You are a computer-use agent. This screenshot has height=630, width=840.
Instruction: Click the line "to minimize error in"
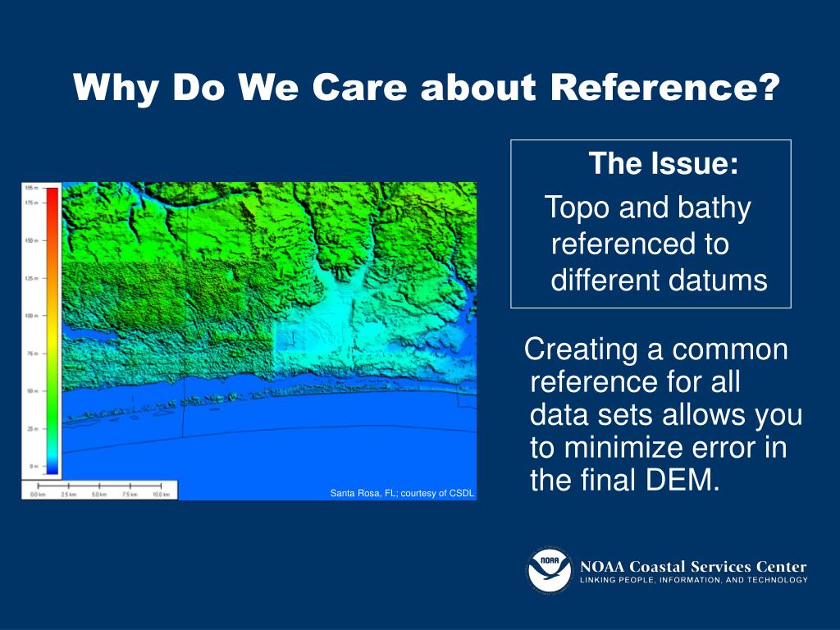(x=659, y=447)
